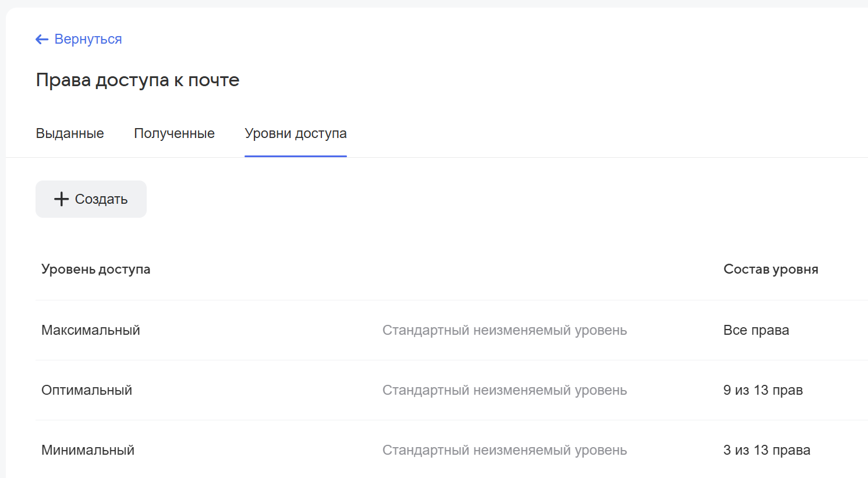The image size is (868, 478).
Task: Open the Оптимальный access level
Action: tap(87, 390)
